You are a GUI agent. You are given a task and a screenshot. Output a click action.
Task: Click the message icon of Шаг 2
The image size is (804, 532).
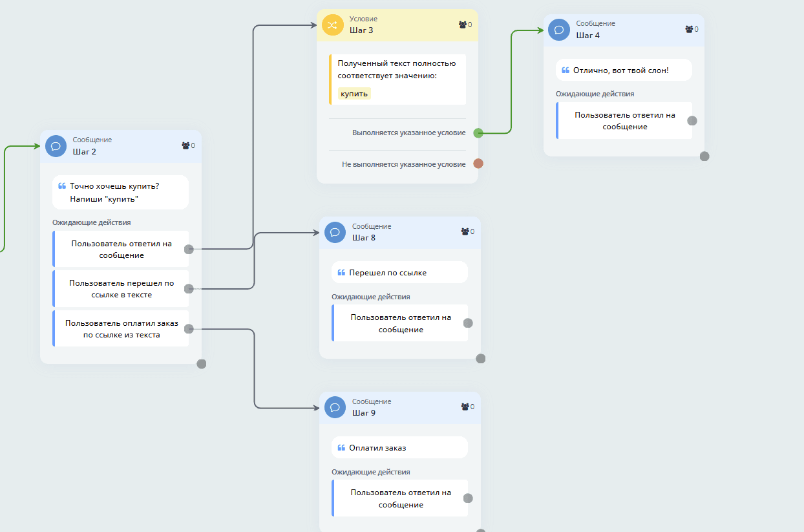click(x=56, y=146)
